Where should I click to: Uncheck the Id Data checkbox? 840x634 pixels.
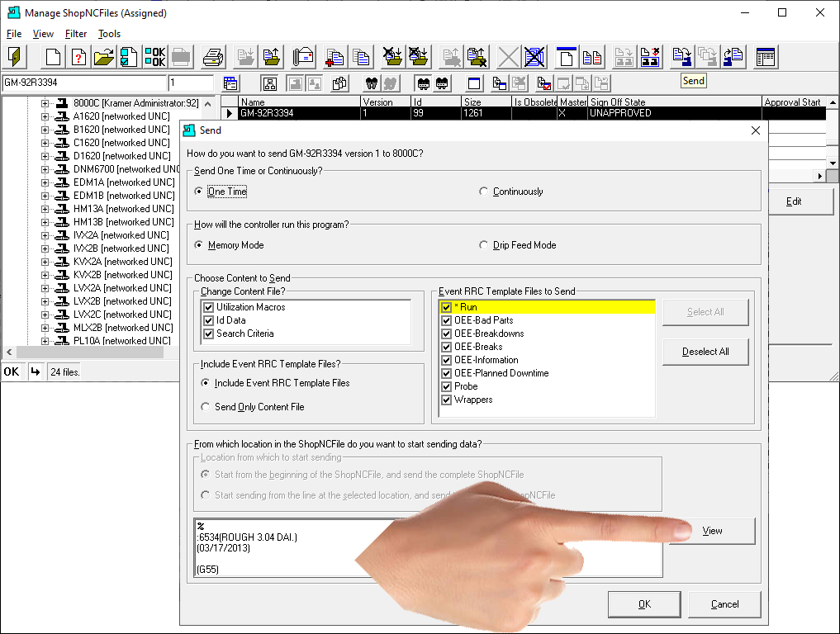[209, 321]
